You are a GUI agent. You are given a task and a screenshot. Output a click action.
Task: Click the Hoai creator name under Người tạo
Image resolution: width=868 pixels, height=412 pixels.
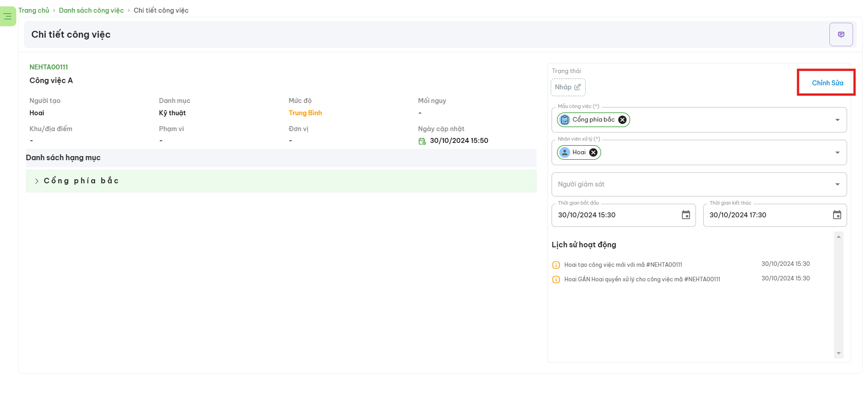(x=37, y=113)
